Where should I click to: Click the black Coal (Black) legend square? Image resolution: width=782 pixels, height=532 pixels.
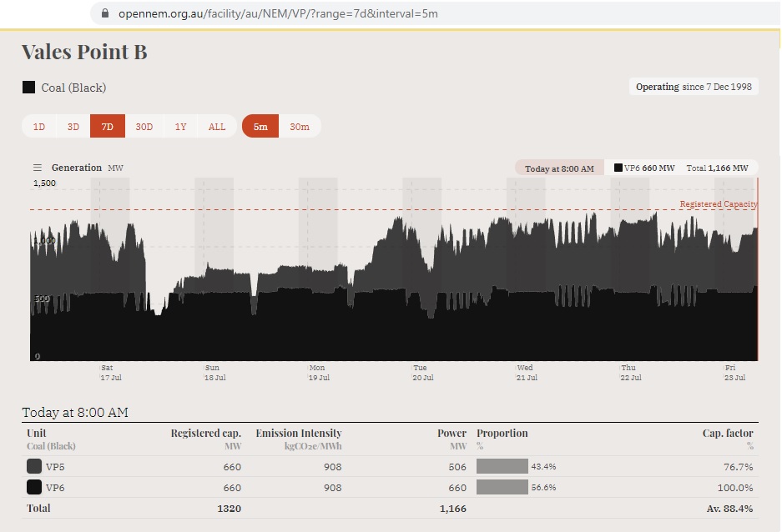pyautogui.click(x=29, y=88)
